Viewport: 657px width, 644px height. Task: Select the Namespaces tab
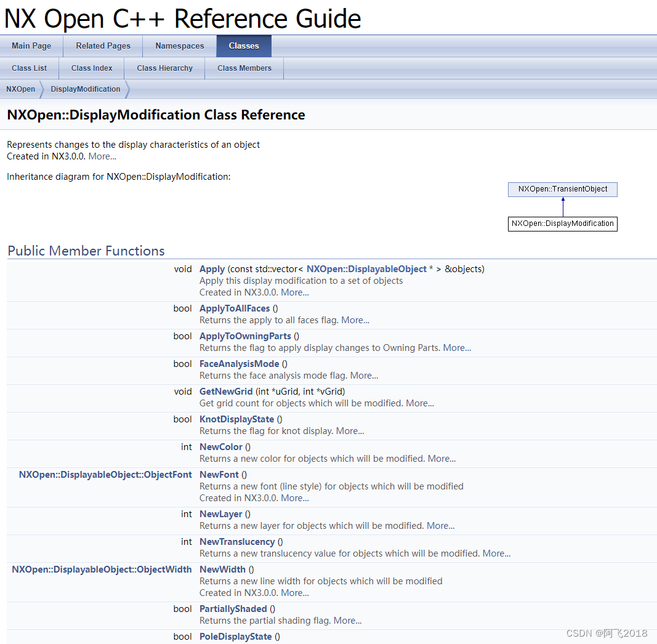(x=179, y=46)
